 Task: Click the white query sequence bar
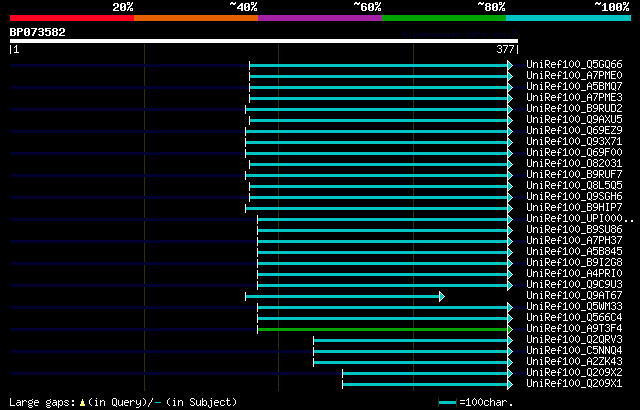[x=264, y=41]
